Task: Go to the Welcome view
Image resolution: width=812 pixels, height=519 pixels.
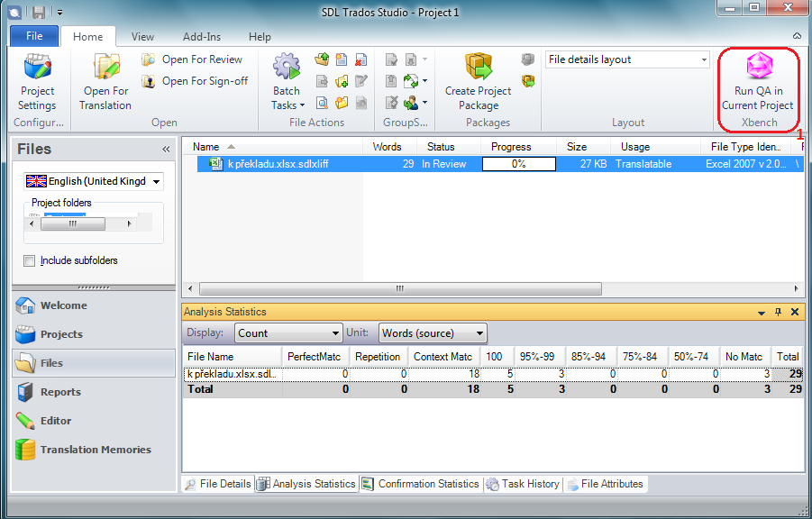Action: click(94, 305)
